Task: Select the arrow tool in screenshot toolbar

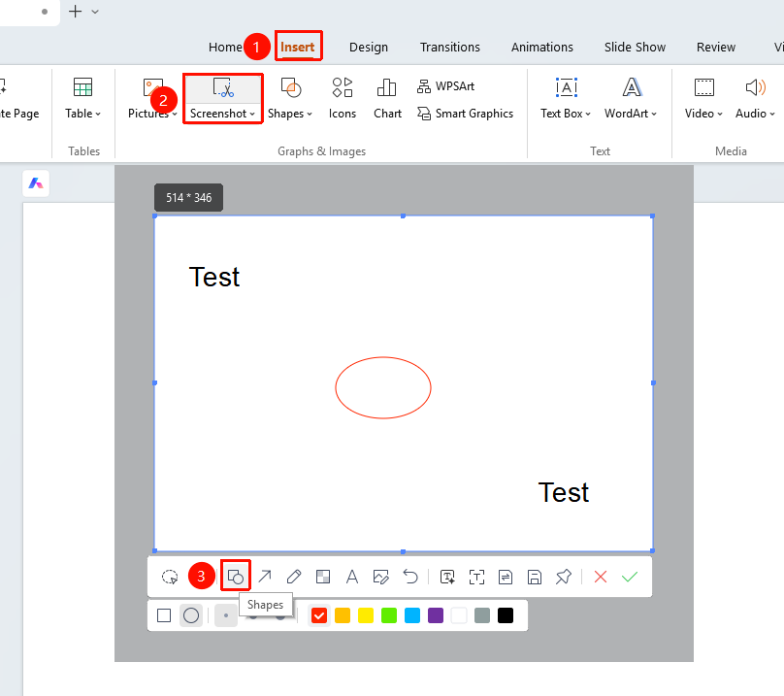Action: [x=265, y=577]
